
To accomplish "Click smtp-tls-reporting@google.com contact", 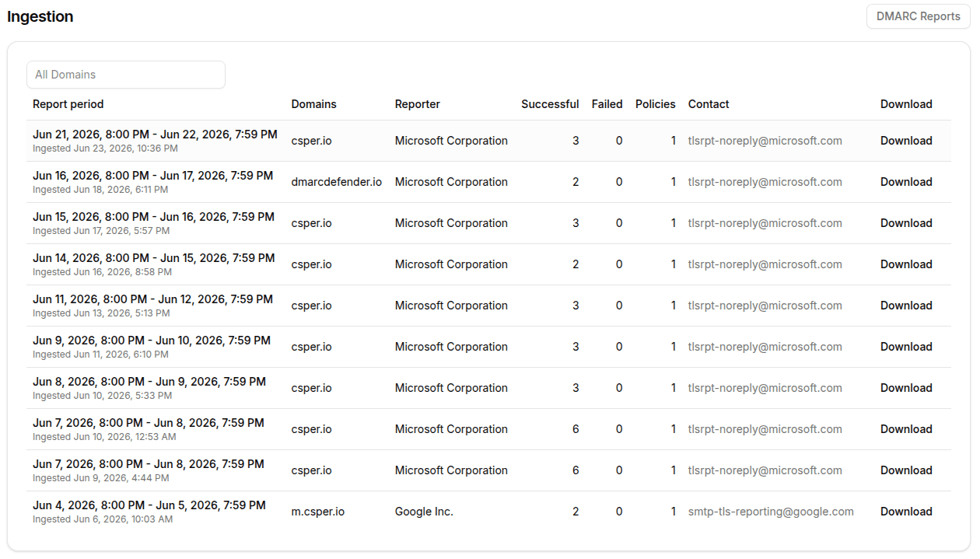I will [x=771, y=512].
